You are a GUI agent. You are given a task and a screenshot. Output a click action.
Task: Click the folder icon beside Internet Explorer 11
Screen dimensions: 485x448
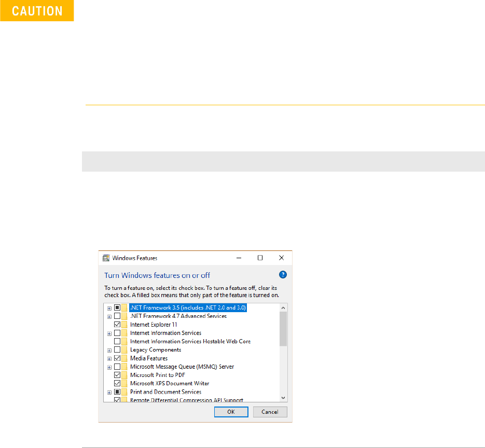(124, 324)
